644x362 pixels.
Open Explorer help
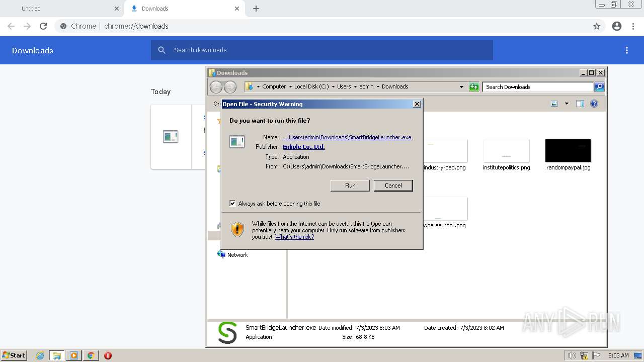pyautogui.click(x=594, y=104)
